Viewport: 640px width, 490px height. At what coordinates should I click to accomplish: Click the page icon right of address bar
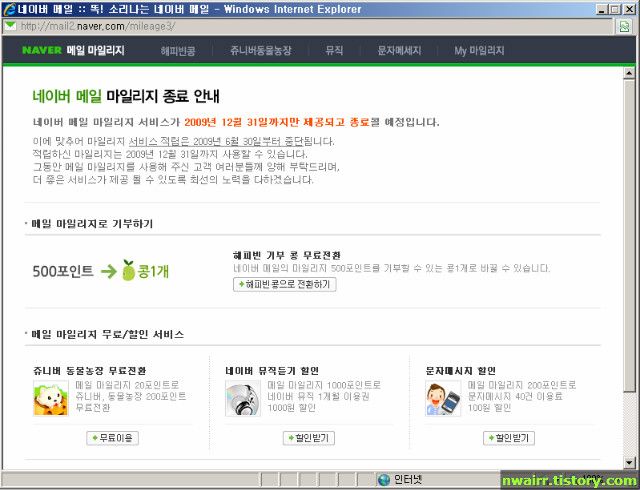pyautogui.click(x=624, y=27)
